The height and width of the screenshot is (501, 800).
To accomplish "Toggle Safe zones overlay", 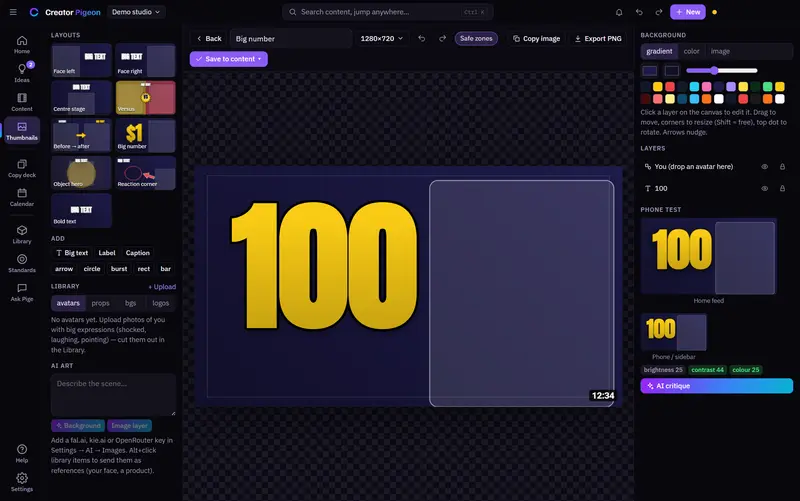I will tap(476, 38).
